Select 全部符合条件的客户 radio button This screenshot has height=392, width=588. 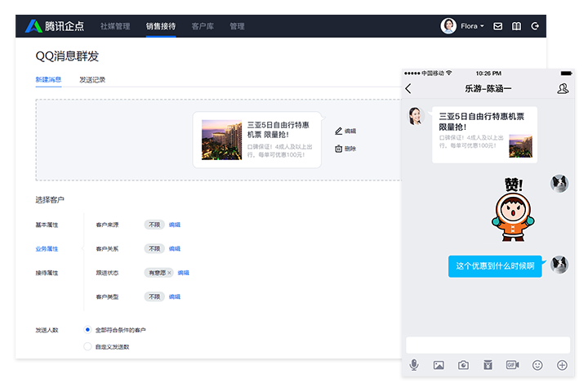click(x=88, y=329)
